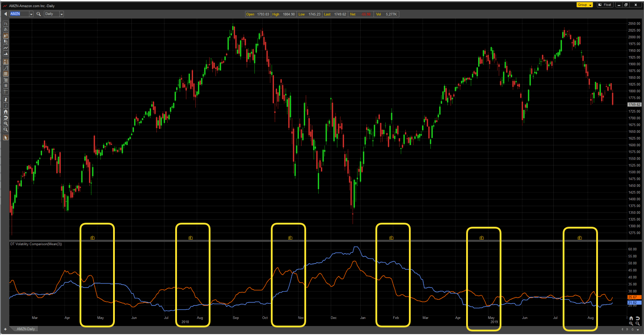Click the back arrow beside the symbol box
Screen dimensions: 644x335
[x=5, y=14]
